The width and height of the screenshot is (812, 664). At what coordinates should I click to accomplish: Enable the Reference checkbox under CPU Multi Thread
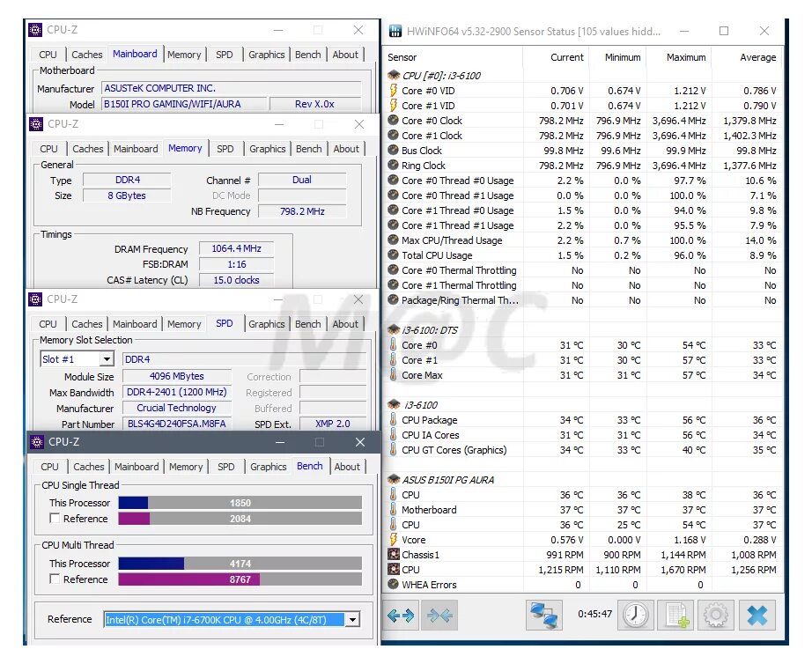pos(55,579)
